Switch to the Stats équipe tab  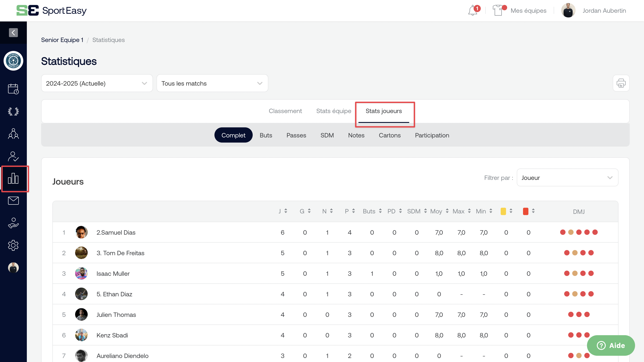(333, 111)
